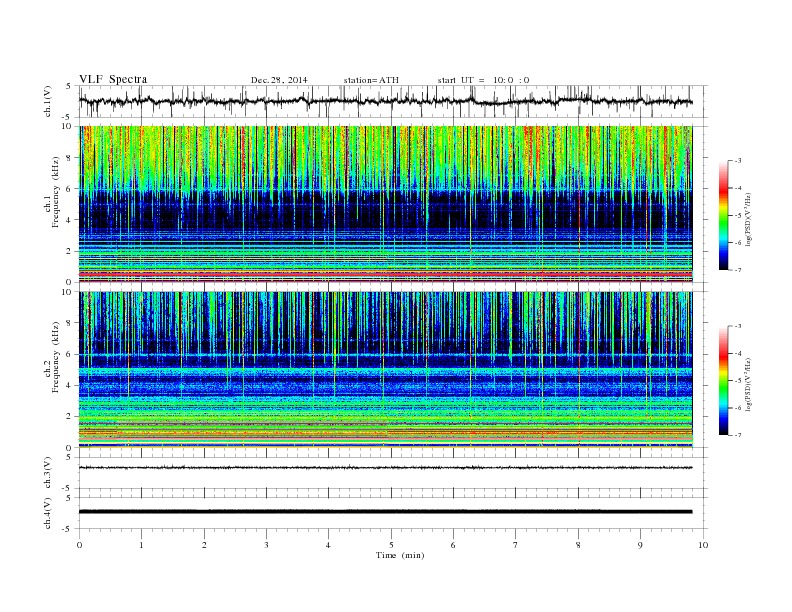Click the '2' tick on the time axis
The image size is (792, 612).
(204, 545)
